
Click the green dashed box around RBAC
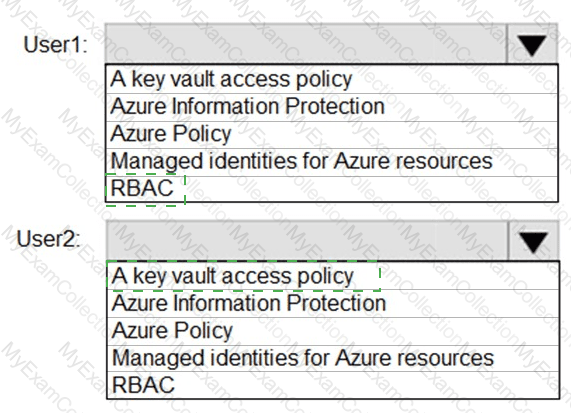point(145,190)
